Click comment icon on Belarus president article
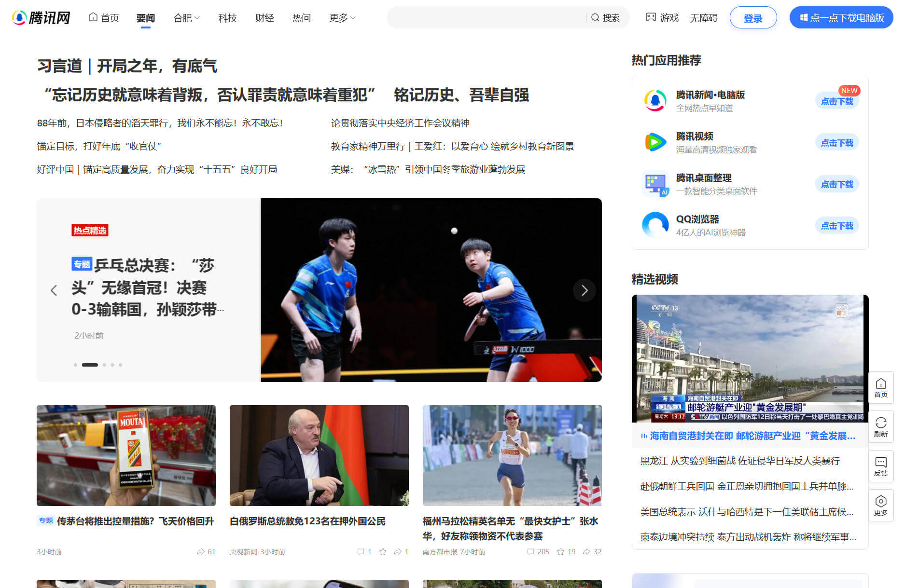Image resolution: width=905 pixels, height=588 pixels. point(361,551)
